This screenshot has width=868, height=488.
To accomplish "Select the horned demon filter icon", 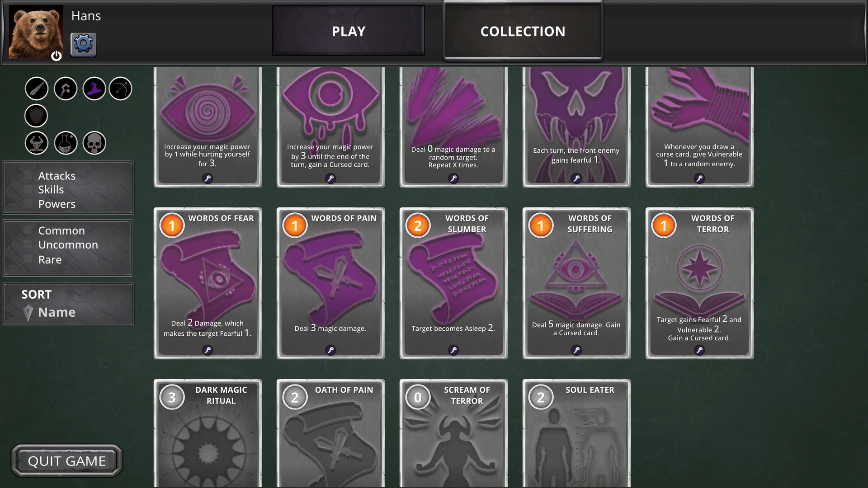I will click(x=37, y=143).
